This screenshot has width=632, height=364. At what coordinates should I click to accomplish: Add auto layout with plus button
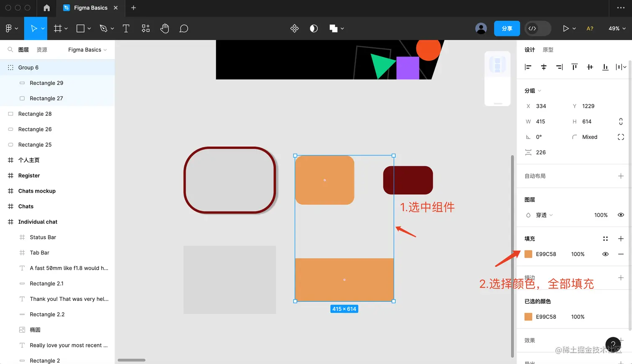(x=621, y=176)
